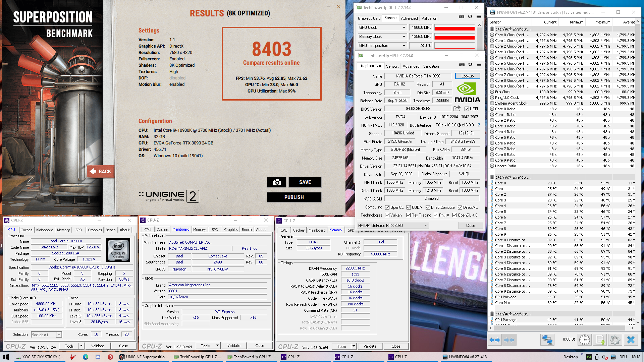Viewport: 644px width, 362px height.
Task: Toggle the DirectCompute checkbox in GPU-Z
Action: (428, 207)
